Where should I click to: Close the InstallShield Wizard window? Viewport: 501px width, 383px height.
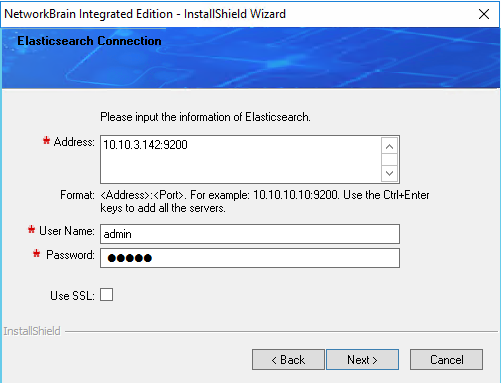pyautogui.click(x=484, y=14)
